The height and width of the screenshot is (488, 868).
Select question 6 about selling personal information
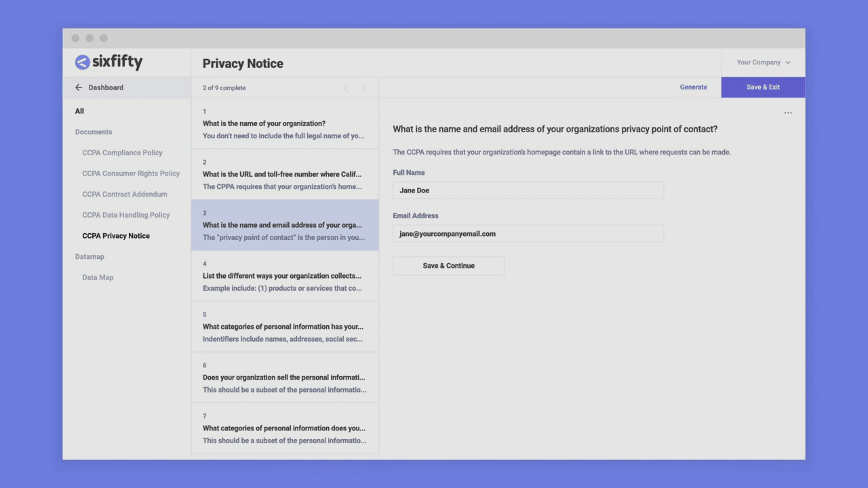click(285, 378)
